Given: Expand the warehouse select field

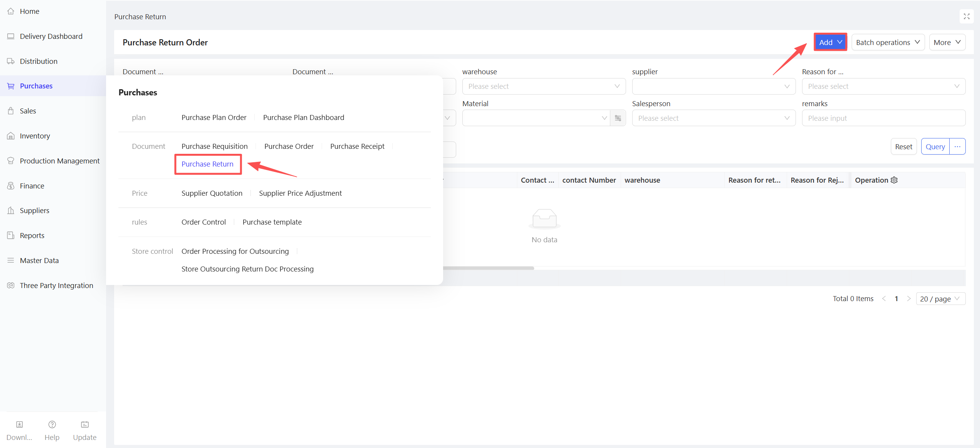Looking at the screenshot, I should coord(543,86).
